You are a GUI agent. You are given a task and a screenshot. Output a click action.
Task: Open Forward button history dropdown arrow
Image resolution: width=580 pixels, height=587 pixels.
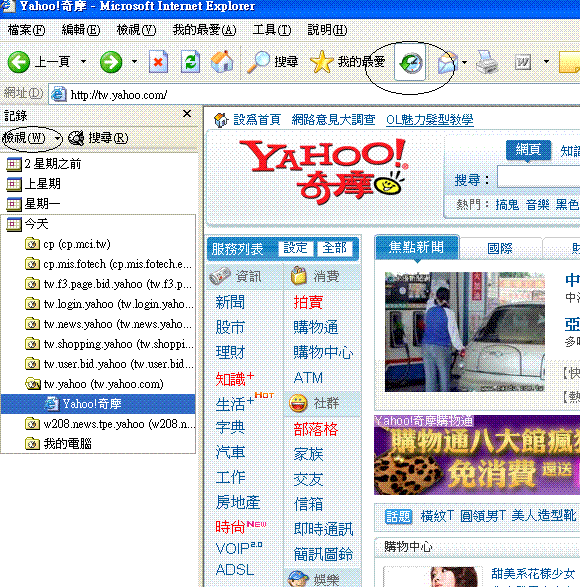[x=134, y=62]
